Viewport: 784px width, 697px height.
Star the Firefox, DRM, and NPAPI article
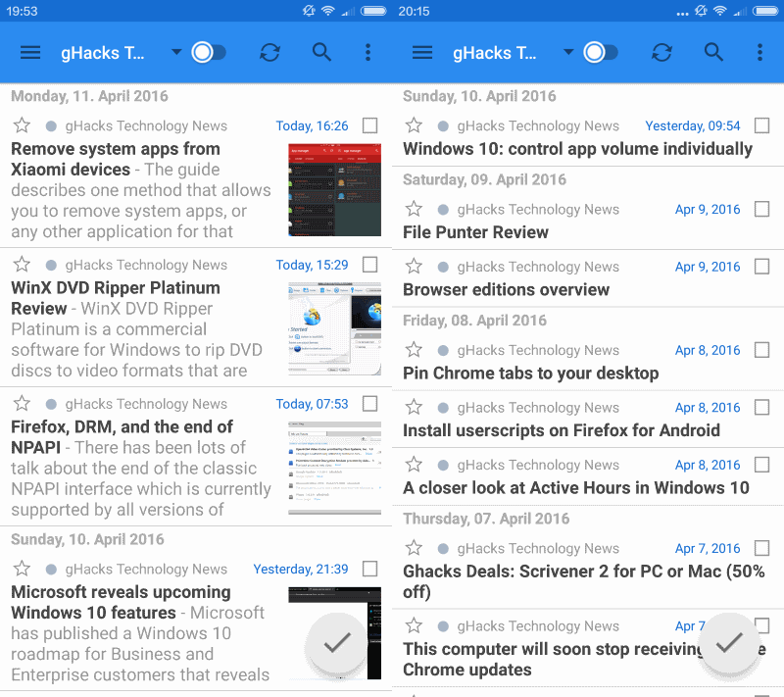[x=22, y=403]
